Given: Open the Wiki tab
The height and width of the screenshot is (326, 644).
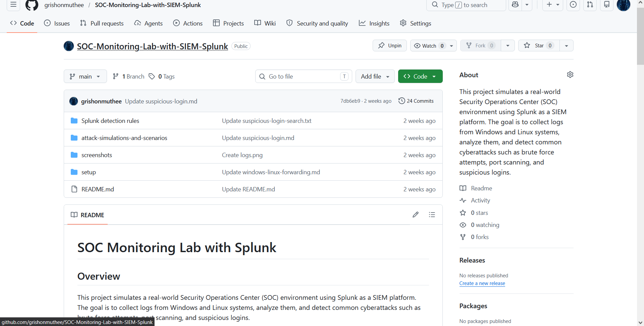Looking at the screenshot, I should (265, 23).
